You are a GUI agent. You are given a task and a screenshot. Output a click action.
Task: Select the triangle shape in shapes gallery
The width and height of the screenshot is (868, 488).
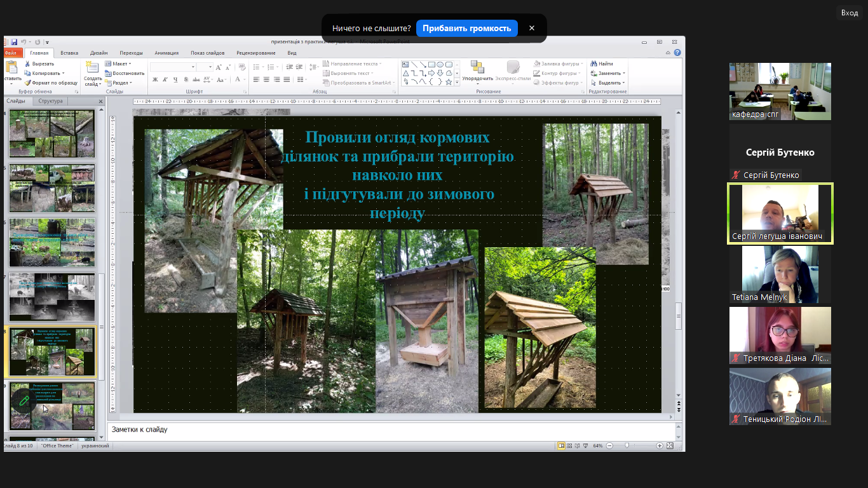(406, 73)
